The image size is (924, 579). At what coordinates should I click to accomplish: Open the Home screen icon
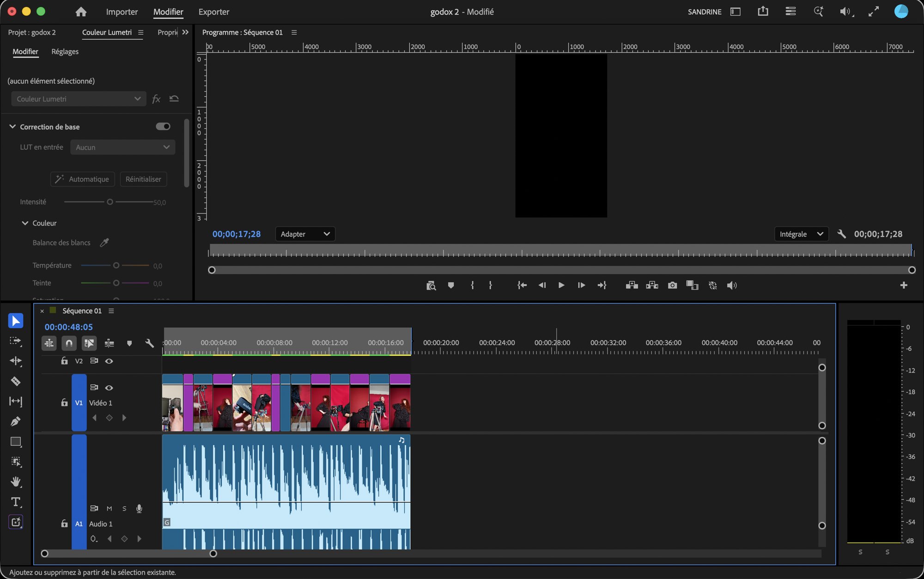[x=81, y=12]
